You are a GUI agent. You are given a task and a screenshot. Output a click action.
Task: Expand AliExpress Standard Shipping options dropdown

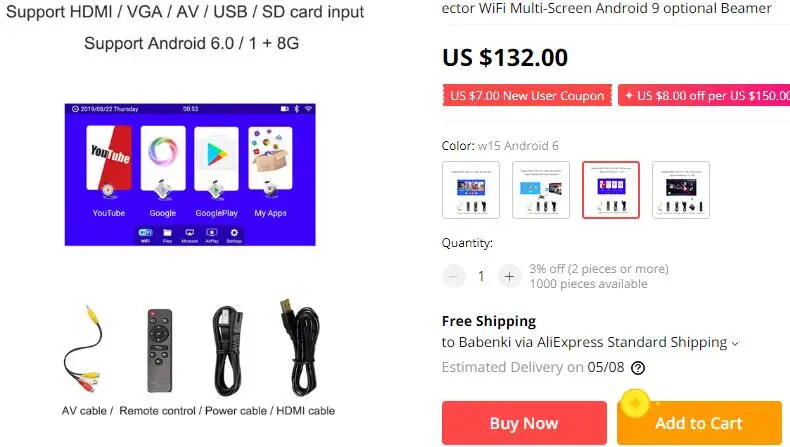(735, 344)
